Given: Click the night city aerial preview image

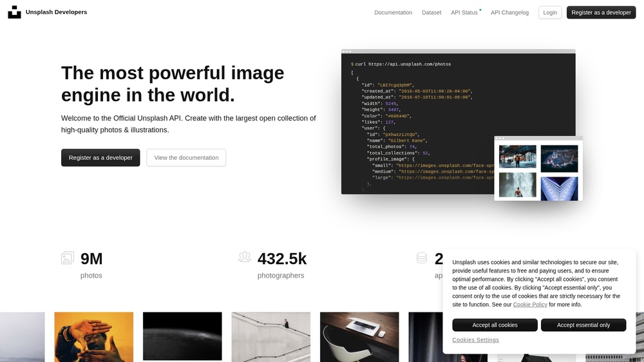Looking at the screenshot, I should click(x=560, y=158).
